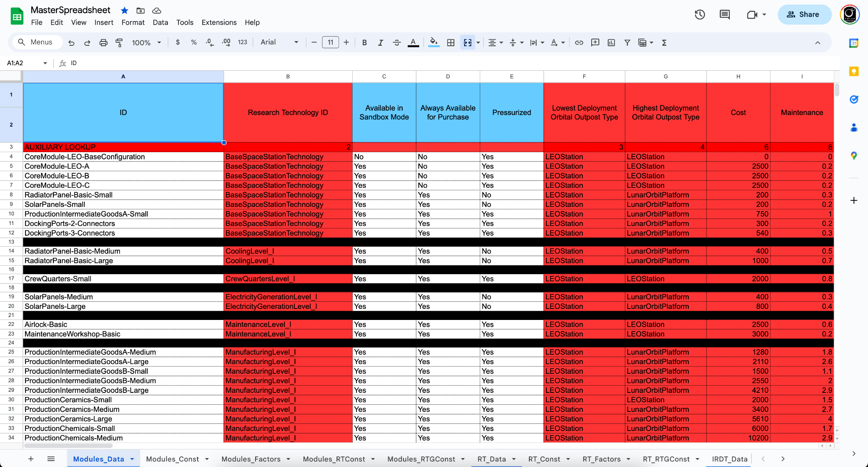This screenshot has height=467, width=868.
Task: Click the Undo icon
Action: pos(71,42)
